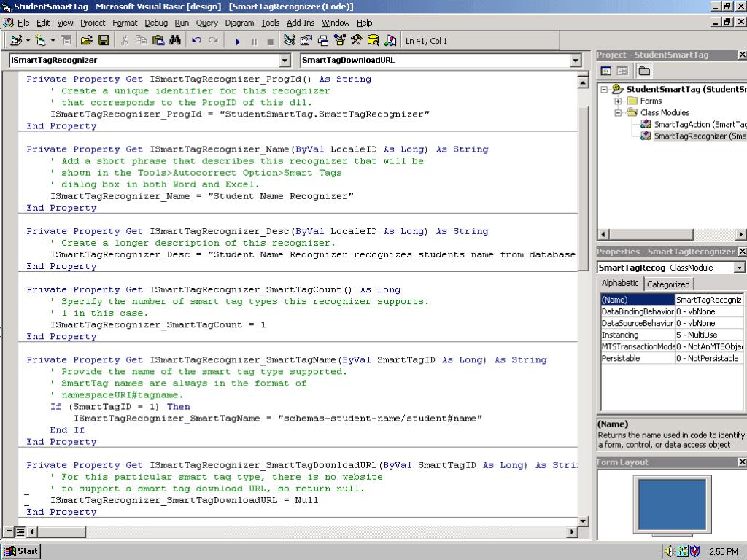Image resolution: width=747 pixels, height=560 pixels.
Task: Switch to Full Module View button
Action: coord(20,532)
